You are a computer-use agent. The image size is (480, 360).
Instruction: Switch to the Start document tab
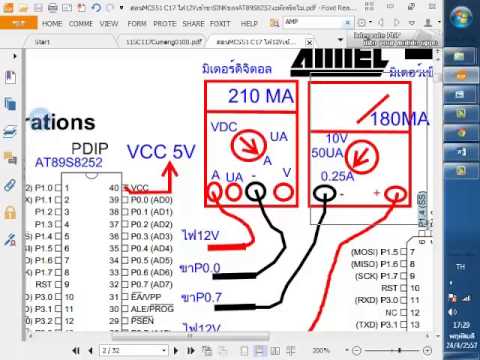(42, 42)
